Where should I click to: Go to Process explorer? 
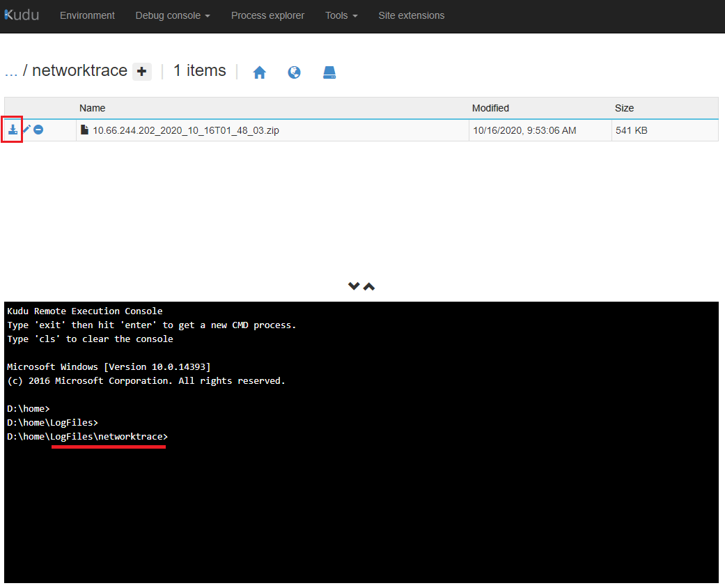267,15
